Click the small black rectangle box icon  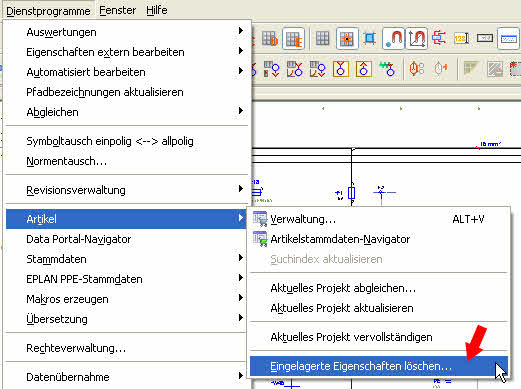click(485, 38)
